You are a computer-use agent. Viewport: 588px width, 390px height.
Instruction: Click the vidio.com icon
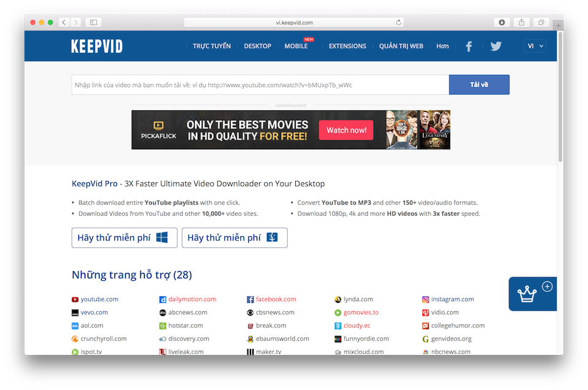(425, 313)
